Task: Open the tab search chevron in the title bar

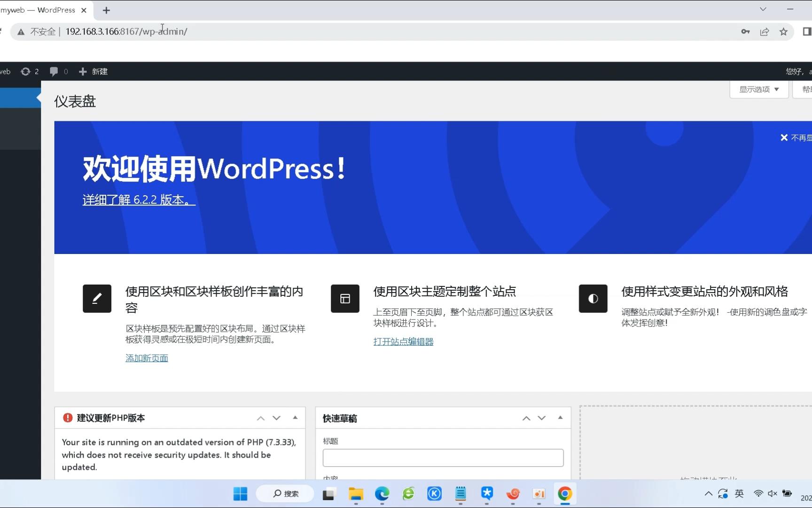Action: pos(763,9)
